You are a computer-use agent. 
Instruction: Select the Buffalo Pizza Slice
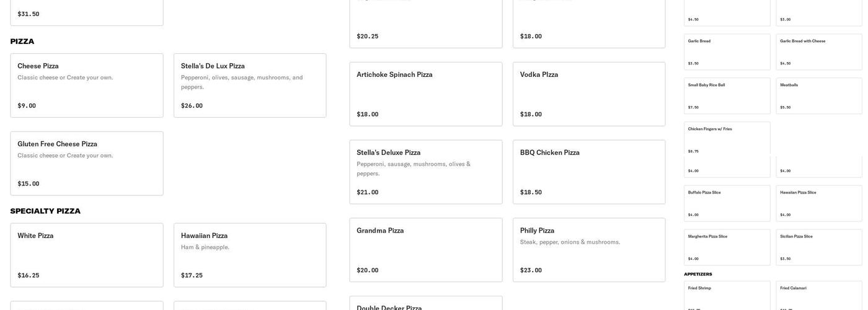coord(727,203)
